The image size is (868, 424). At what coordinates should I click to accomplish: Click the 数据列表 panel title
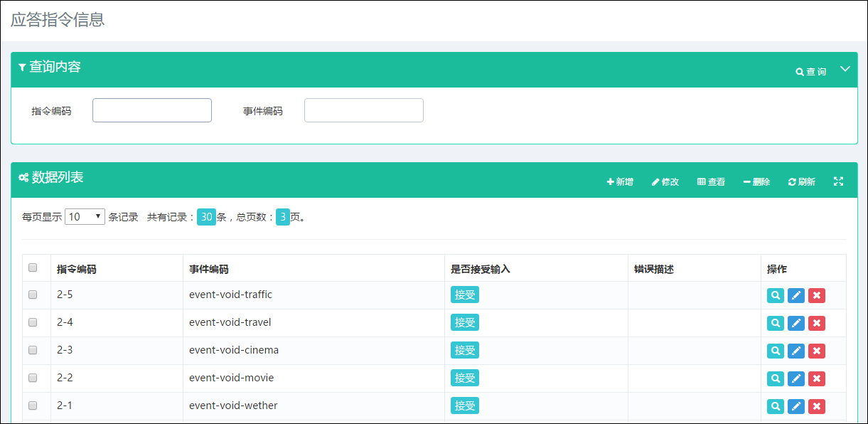pyautogui.click(x=58, y=177)
